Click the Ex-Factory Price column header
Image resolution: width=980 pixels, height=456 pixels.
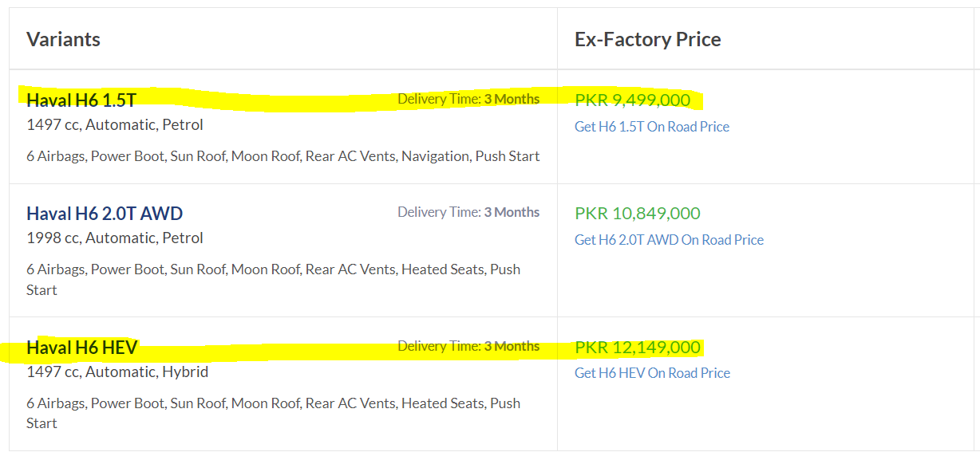point(648,39)
